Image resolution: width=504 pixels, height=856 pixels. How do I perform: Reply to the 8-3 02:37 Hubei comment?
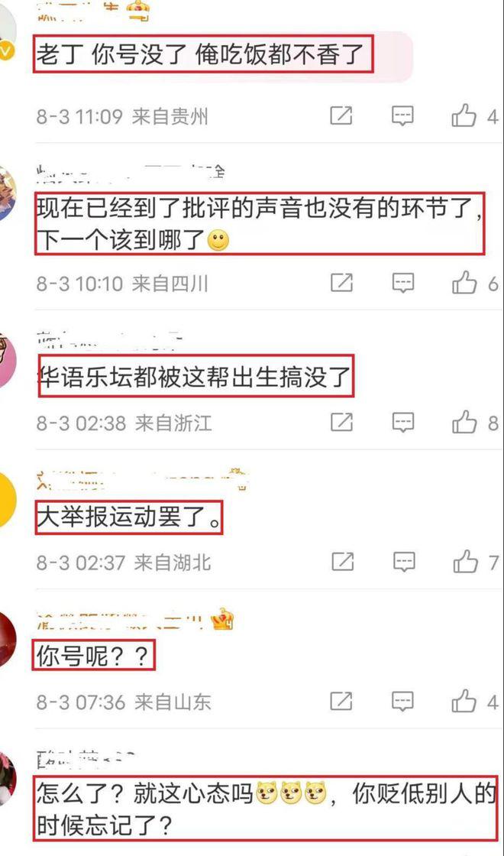click(404, 562)
